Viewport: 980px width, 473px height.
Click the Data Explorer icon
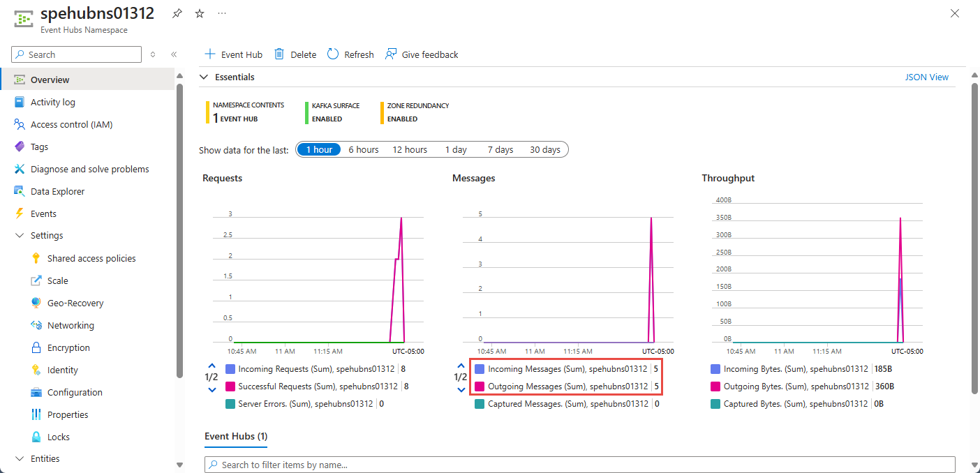pos(20,191)
